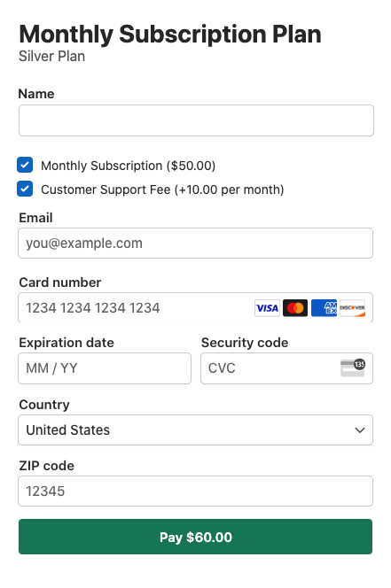Uncheck the Customer Support Fee checkbox

25,189
